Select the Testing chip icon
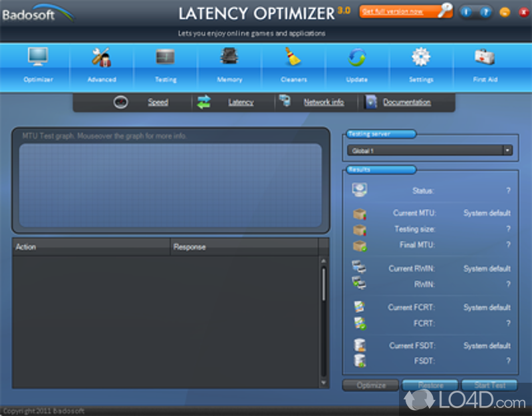Viewport: 532px width, 416px height. [165, 57]
